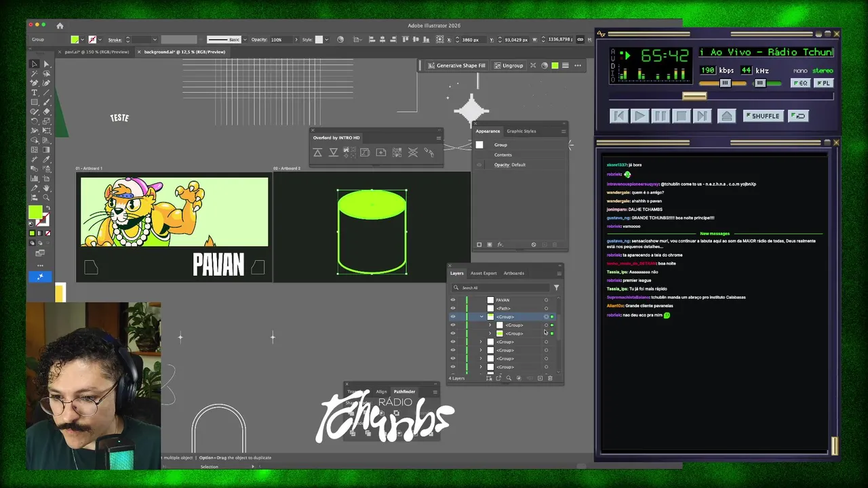Open Appearance panel options menu
The height and width of the screenshot is (488, 868).
(x=563, y=131)
